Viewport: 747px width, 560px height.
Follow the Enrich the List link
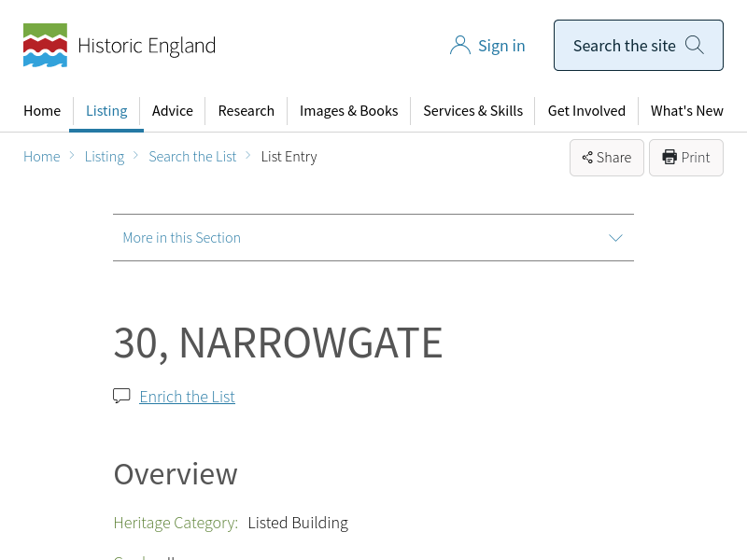[x=187, y=397]
